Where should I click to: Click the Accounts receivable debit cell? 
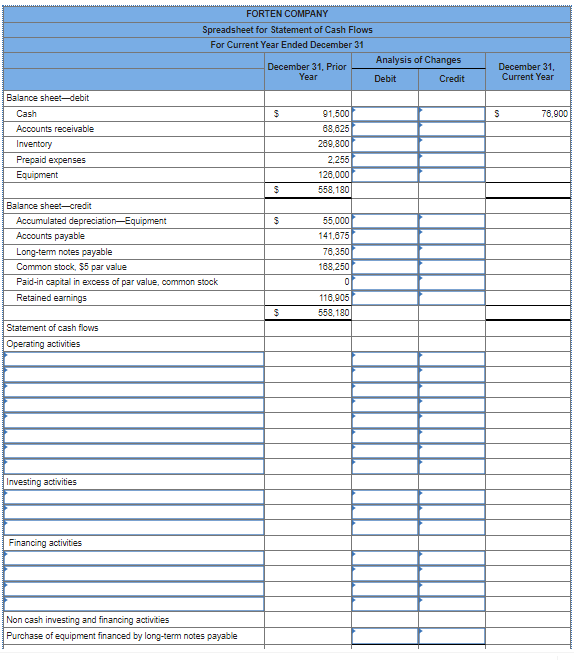click(385, 129)
